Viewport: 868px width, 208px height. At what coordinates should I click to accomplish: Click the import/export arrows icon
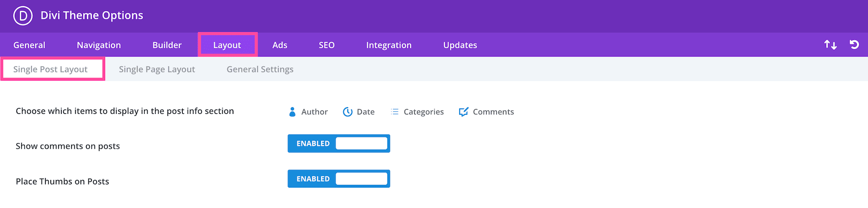[x=830, y=45]
